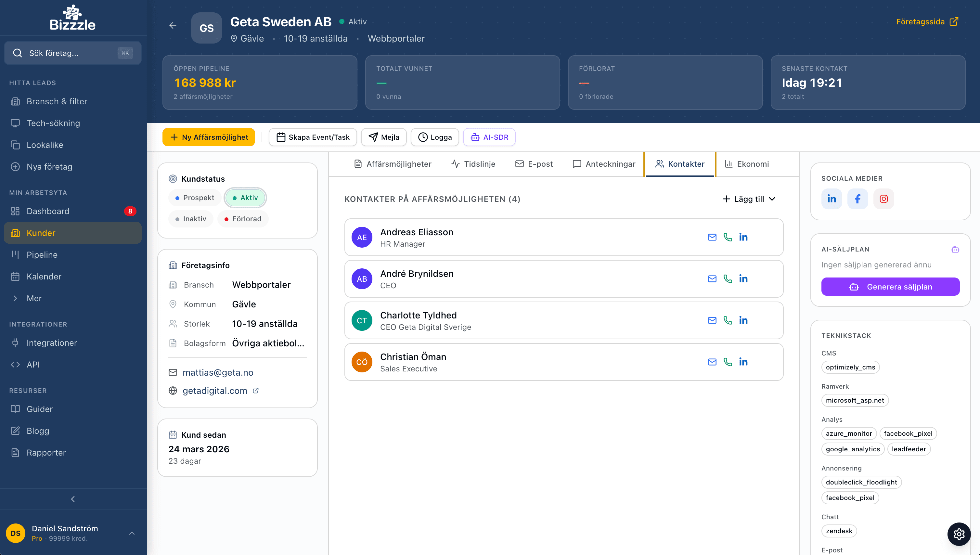Screen dimensions: 980x555
Task: Open LinkedIn profile of Charlotte Tyldhed
Action: click(743, 320)
